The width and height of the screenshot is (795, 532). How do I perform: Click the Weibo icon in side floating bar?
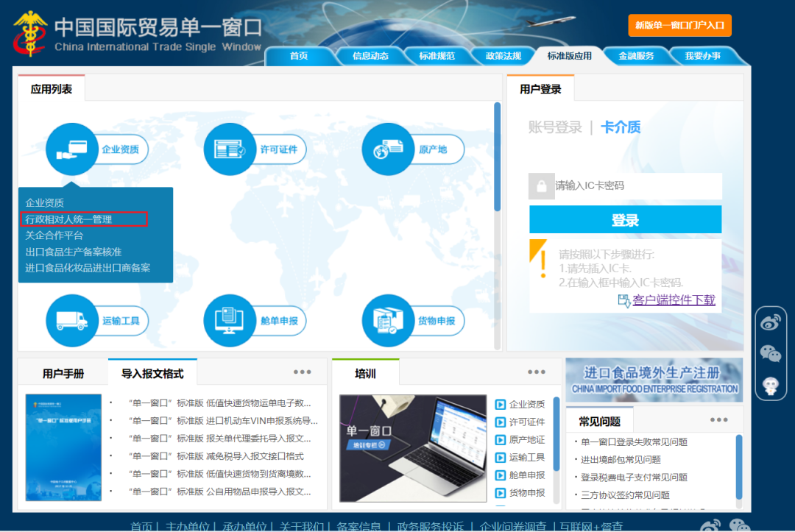[x=771, y=322]
